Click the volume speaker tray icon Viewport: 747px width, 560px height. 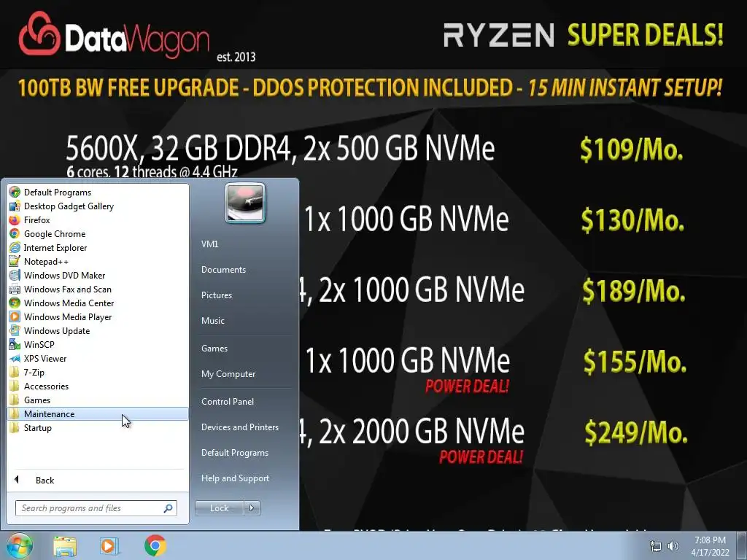coord(673,546)
